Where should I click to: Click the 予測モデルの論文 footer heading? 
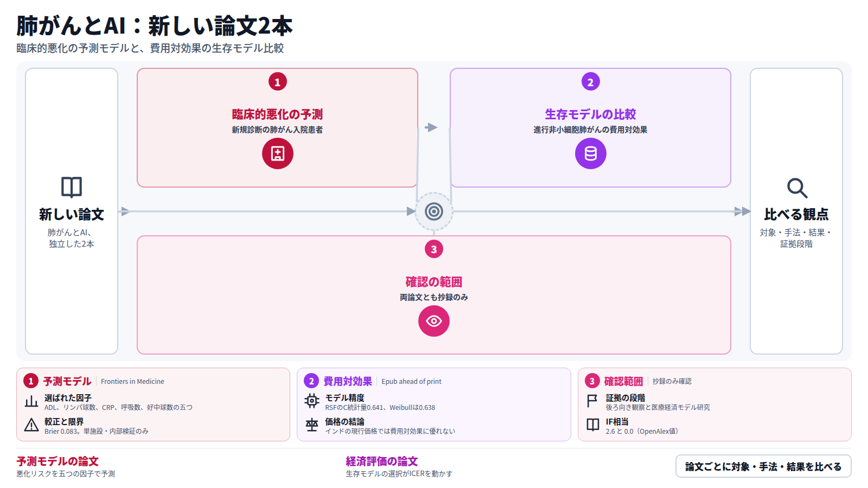click(58, 461)
